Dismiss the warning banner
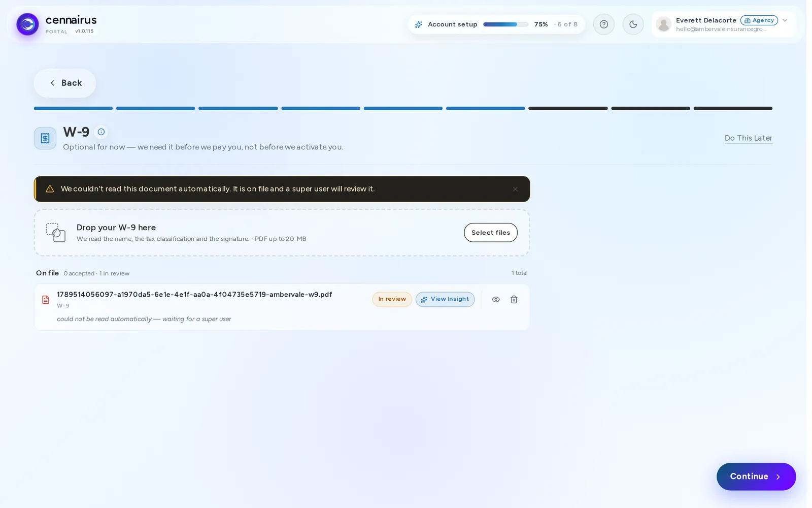Screen dimensions: 812x508 pos(515,189)
